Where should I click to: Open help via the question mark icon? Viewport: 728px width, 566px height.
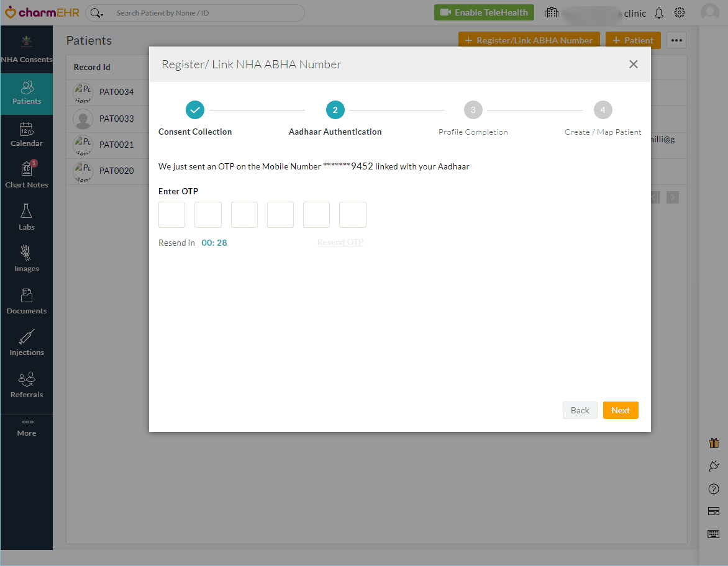713,488
